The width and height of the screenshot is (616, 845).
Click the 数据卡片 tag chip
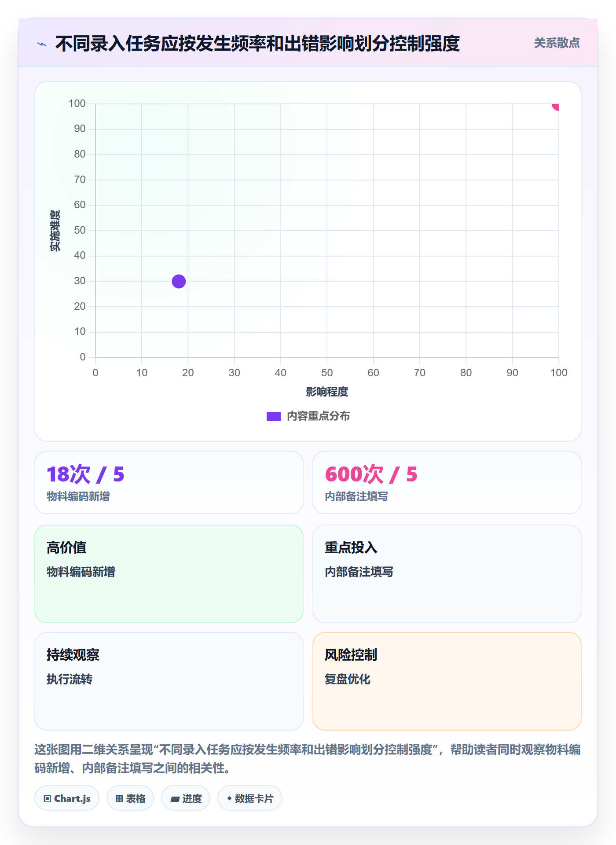click(250, 798)
